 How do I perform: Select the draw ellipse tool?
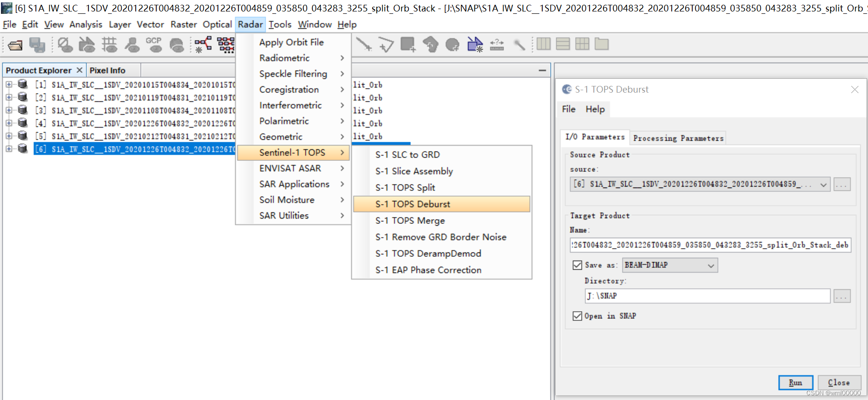(452, 45)
